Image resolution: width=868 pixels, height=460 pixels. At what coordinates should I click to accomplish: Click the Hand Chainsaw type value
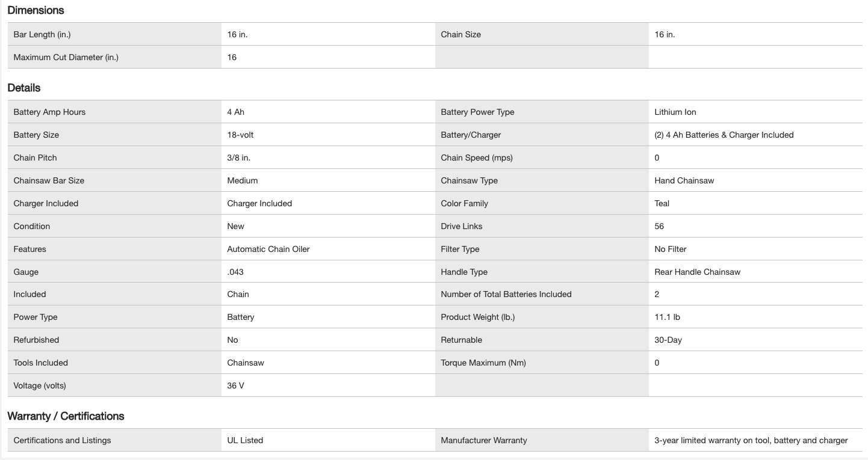tap(684, 180)
